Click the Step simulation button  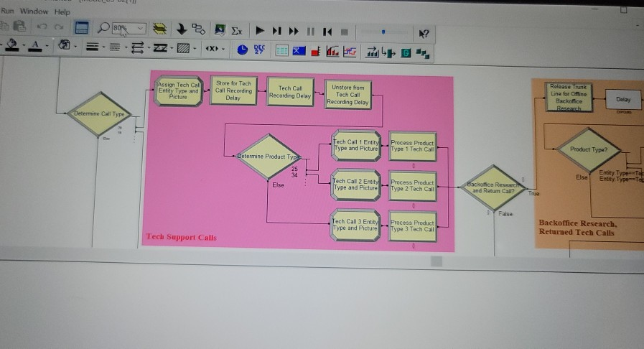point(277,31)
